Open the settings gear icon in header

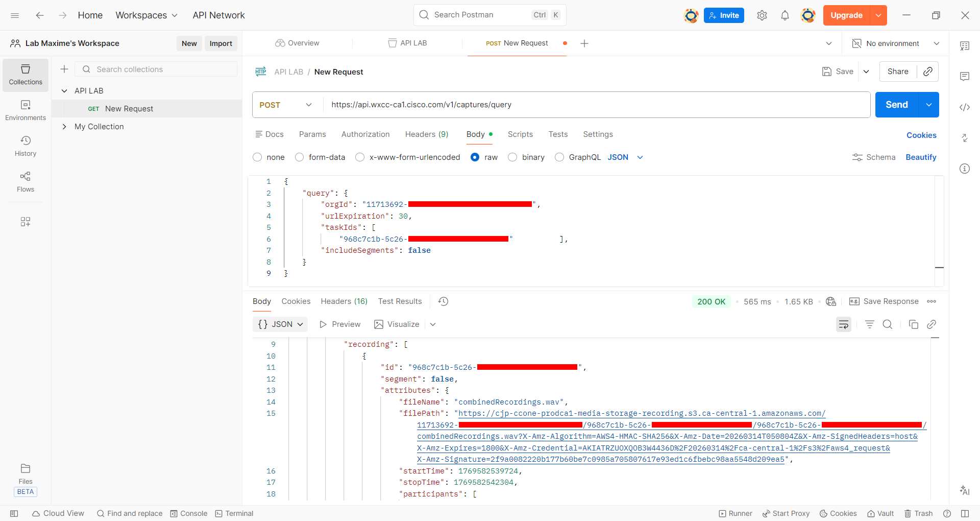click(762, 15)
